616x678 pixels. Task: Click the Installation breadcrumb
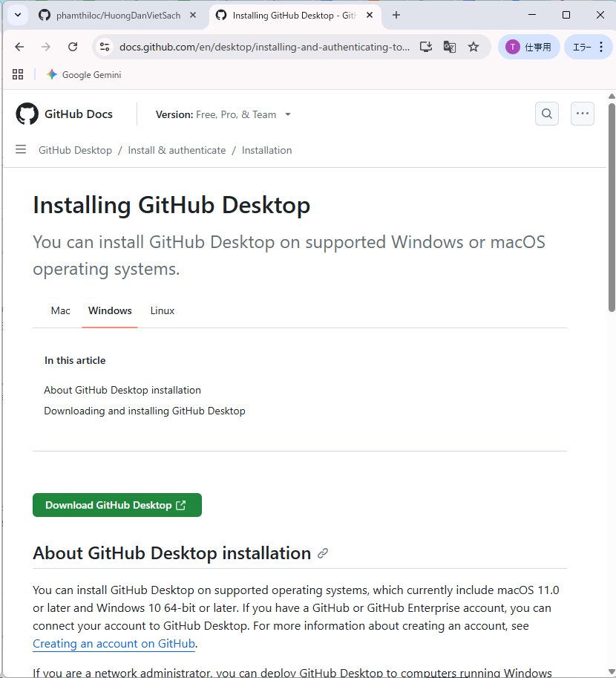tap(266, 150)
